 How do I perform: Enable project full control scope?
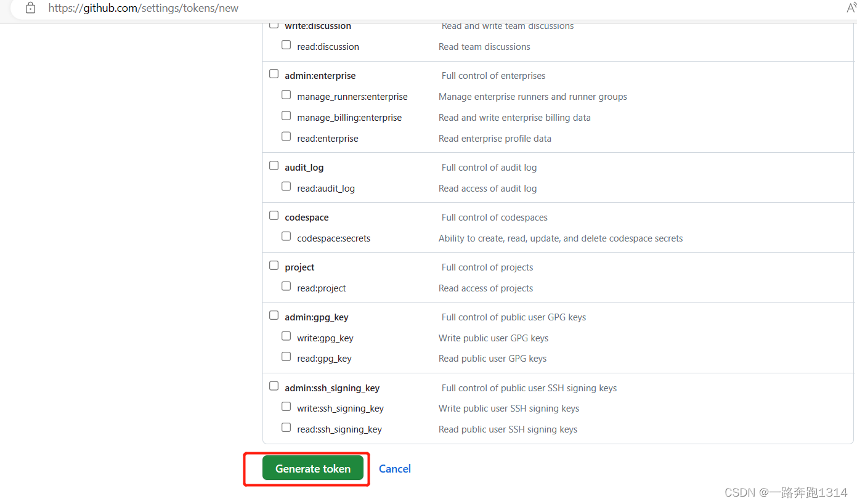[274, 265]
